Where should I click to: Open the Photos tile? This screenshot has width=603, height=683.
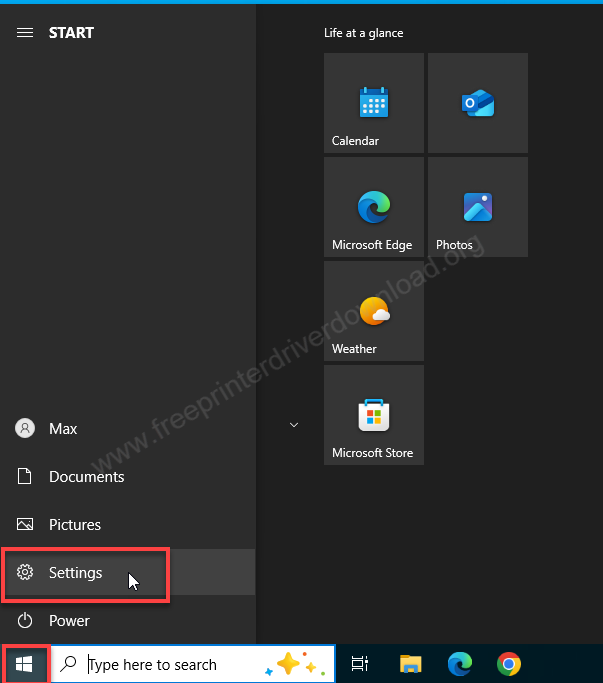coord(477,207)
